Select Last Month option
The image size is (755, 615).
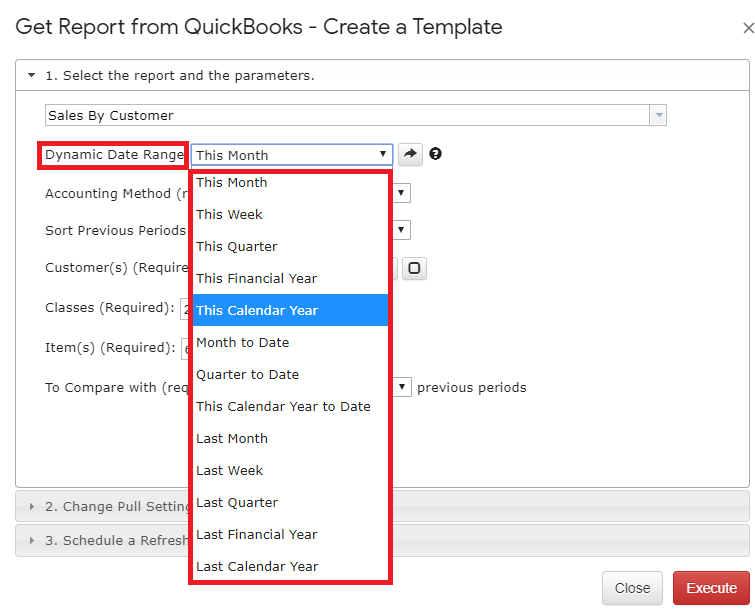pyautogui.click(x=290, y=438)
